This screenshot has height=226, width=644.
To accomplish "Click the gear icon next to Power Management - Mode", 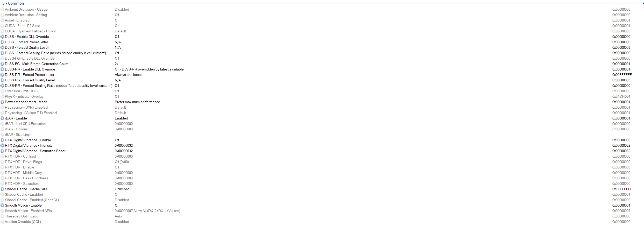I will point(3,102).
